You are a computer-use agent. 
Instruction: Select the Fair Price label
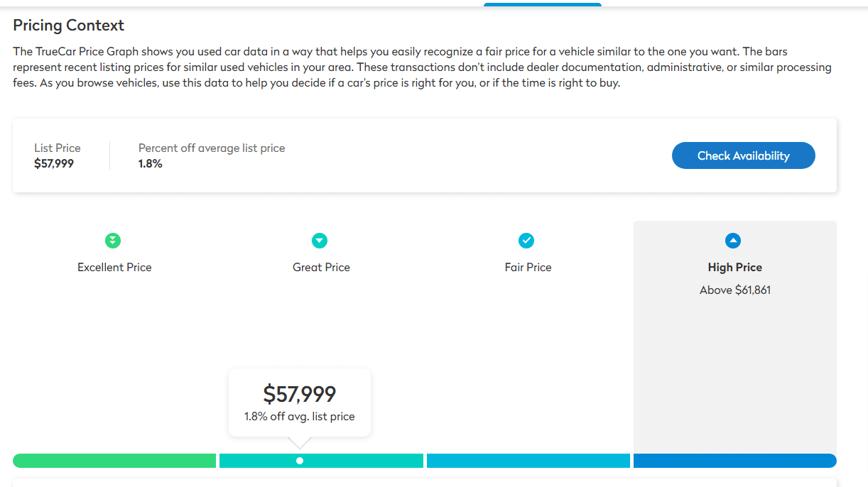[x=528, y=268]
